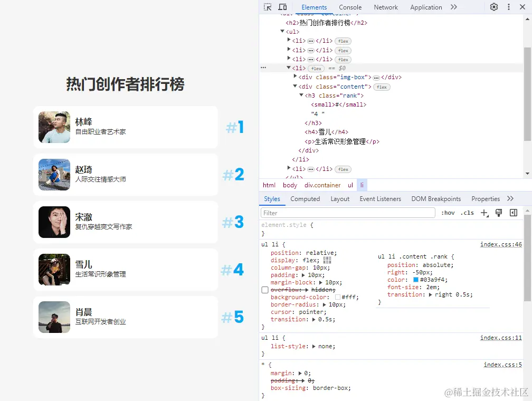Toggle the :hov element state icon

coord(448,213)
